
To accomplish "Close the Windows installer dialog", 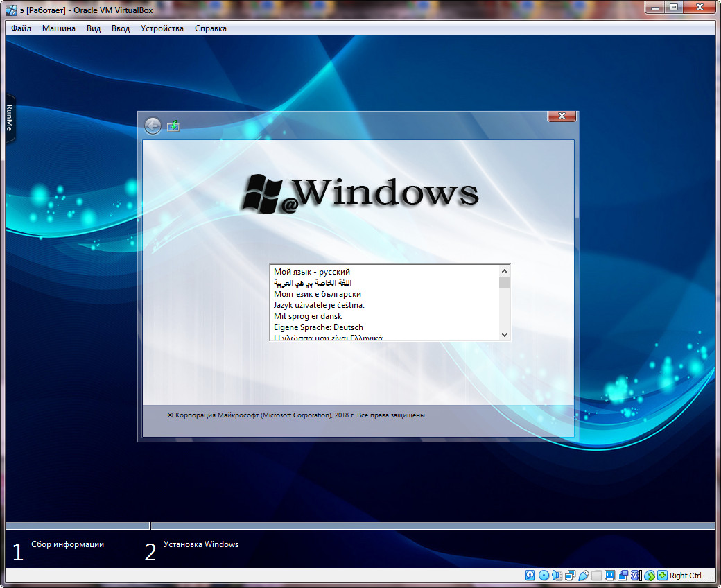I will tap(562, 116).
